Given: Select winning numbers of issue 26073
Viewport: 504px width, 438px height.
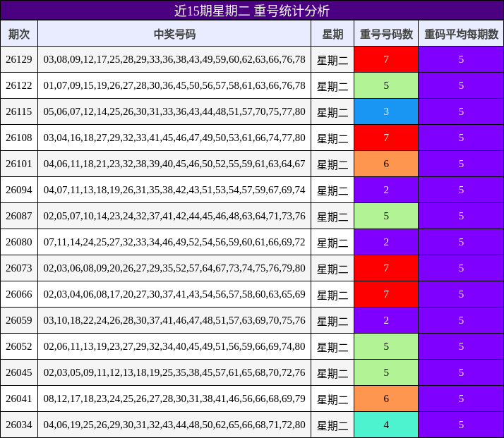Looking at the screenshot, I should [174, 268].
